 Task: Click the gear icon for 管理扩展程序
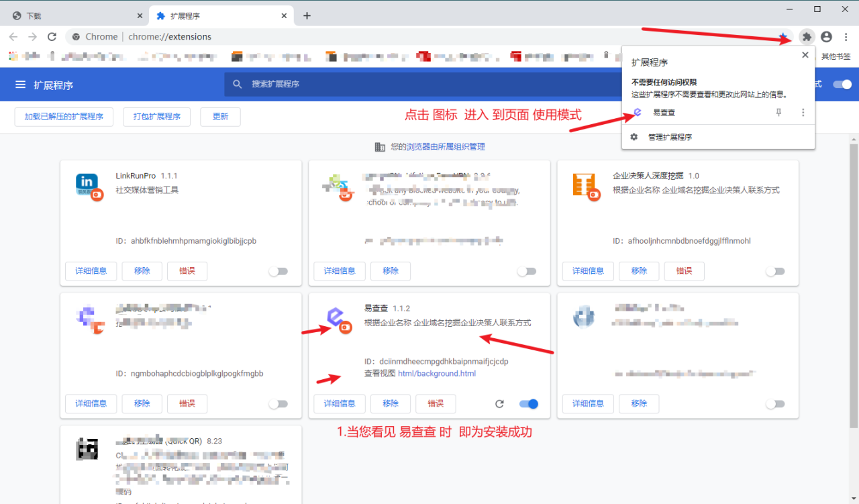pos(634,137)
